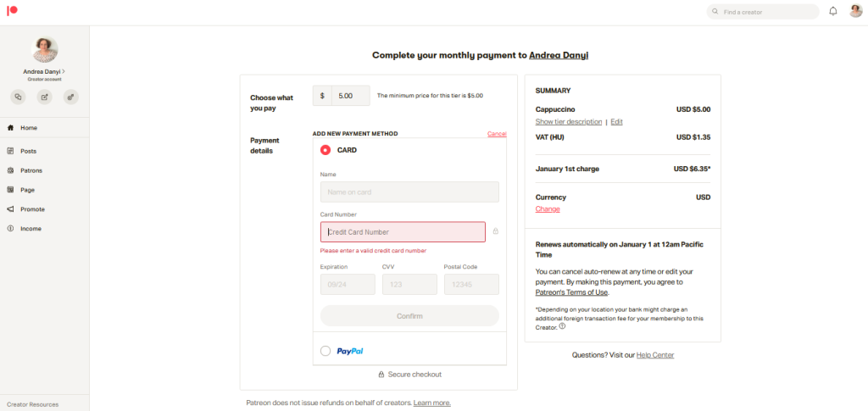Image resolution: width=868 pixels, height=411 pixels.
Task: Click the CVV field
Action: (x=409, y=285)
